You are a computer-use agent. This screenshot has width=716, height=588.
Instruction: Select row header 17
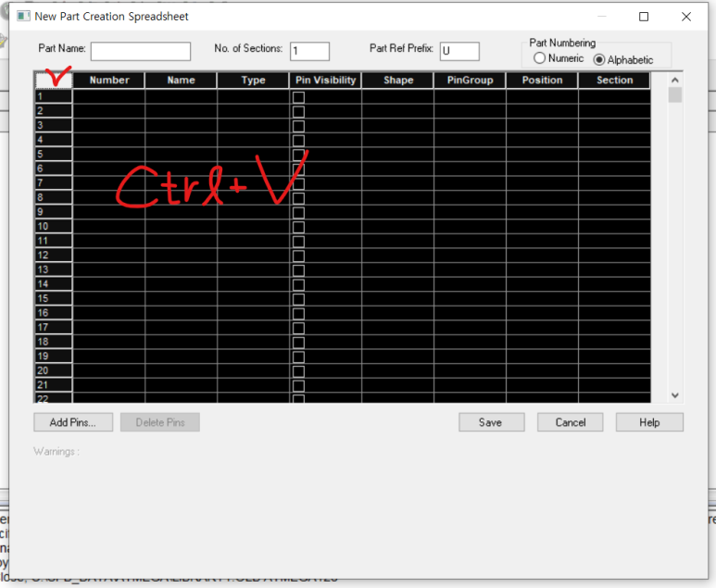[x=54, y=327]
